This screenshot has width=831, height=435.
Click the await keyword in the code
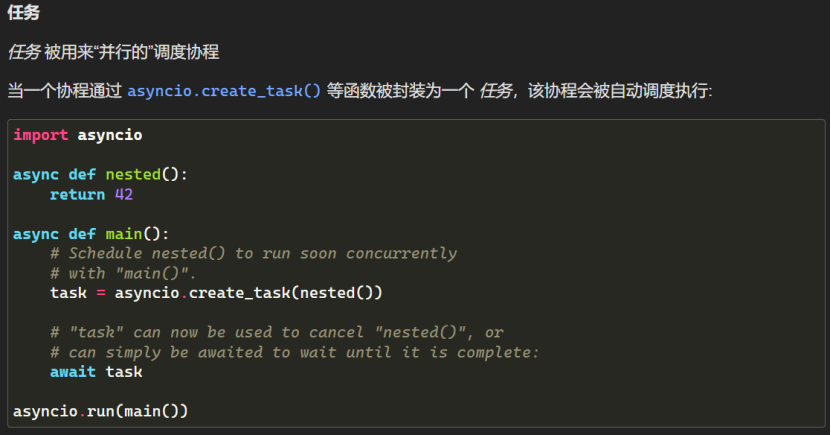[x=73, y=372]
